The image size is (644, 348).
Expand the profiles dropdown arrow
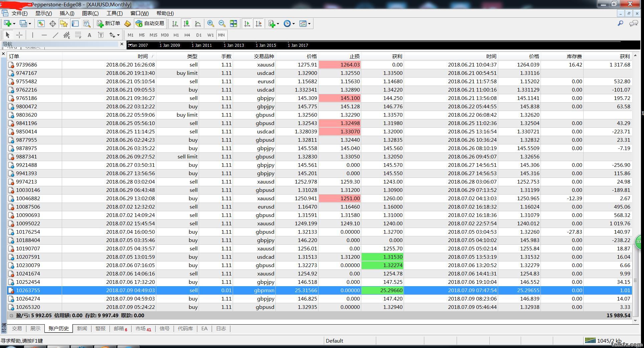(x=30, y=23)
